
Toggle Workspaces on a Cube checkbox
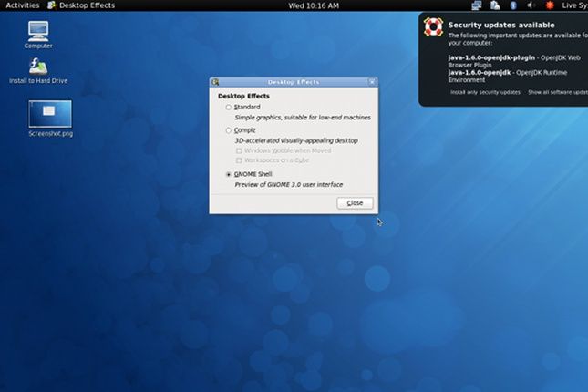pos(239,160)
